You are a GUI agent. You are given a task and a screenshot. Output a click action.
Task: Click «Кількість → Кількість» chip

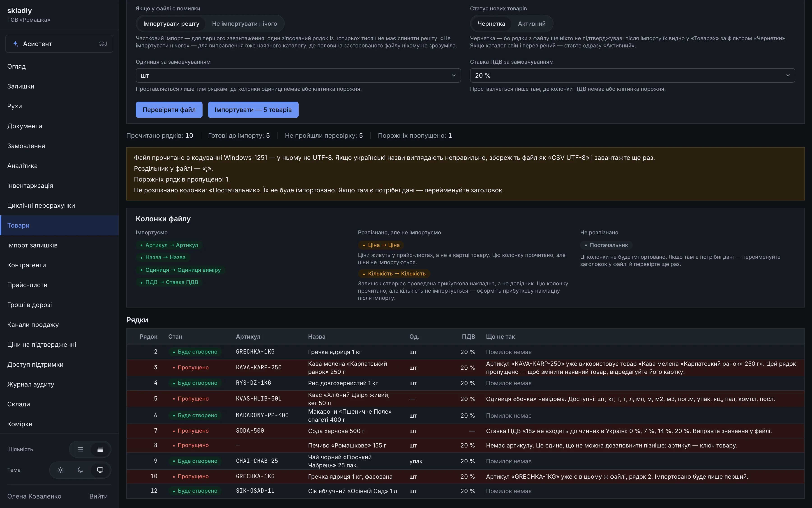pyautogui.click(x=394, y=274)
